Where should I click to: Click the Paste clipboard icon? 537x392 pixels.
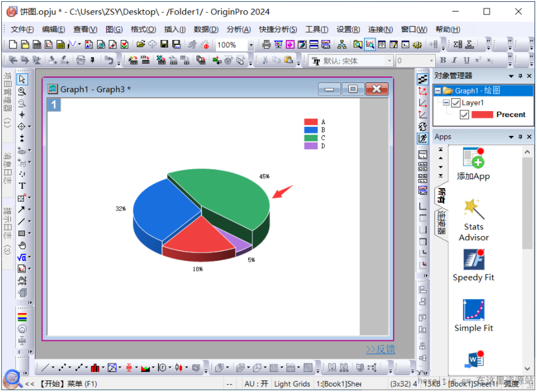[x=288, y=60]
